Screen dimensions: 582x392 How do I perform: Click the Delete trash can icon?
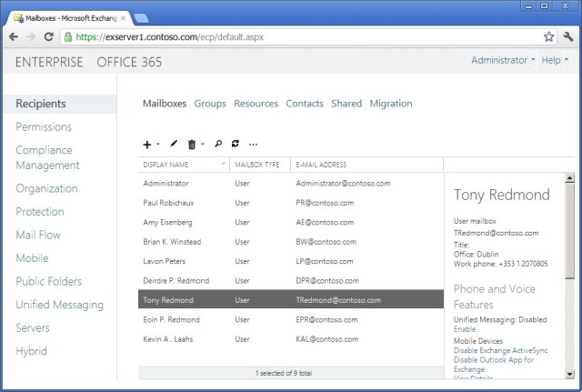click(x=191, y=144)
